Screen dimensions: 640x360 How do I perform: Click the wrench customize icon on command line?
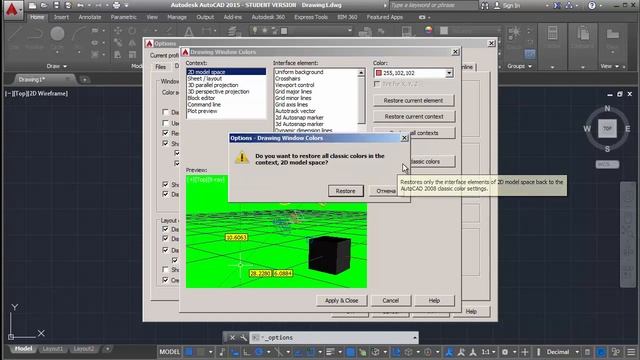[x=244, y=338]
